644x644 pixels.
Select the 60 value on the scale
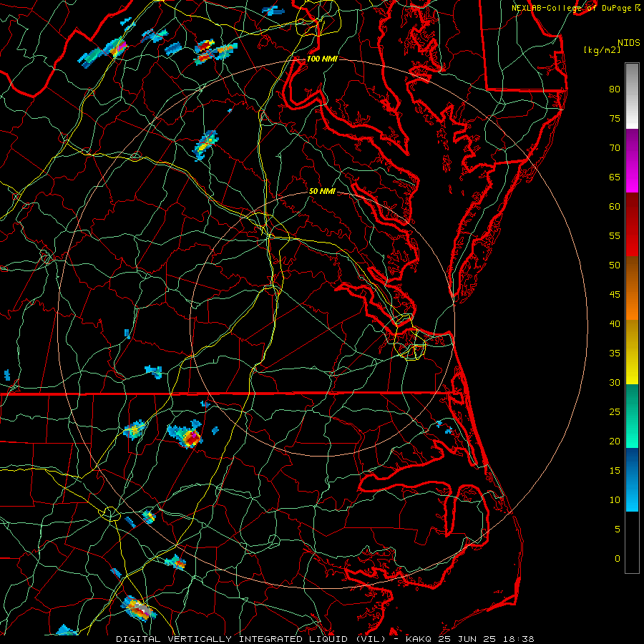(615, 207)
